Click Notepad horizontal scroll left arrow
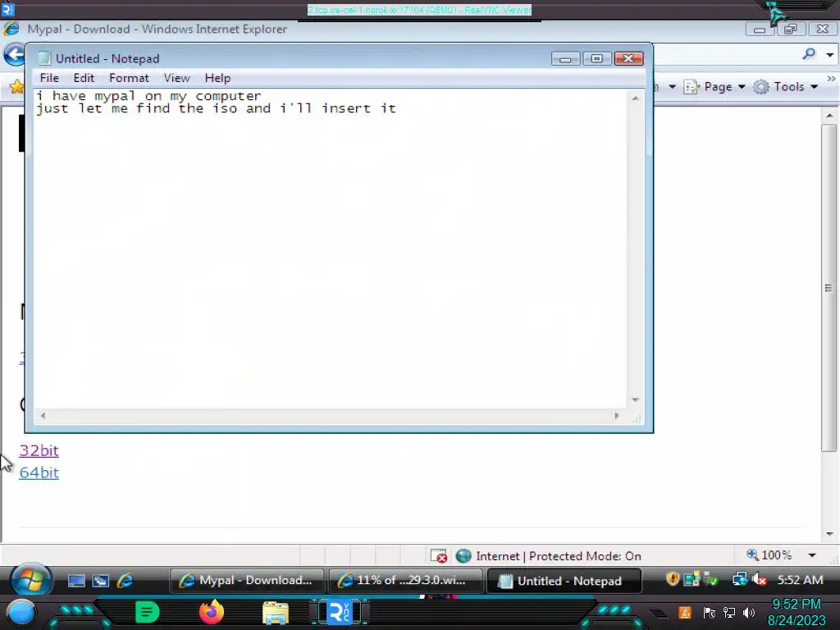 [43, 416]
